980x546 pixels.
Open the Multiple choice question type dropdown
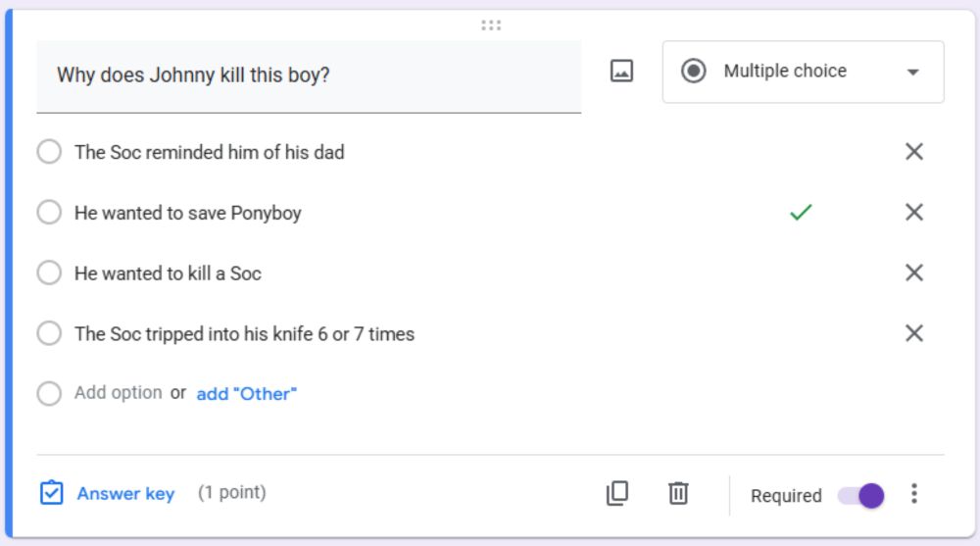tap(803, 72)
